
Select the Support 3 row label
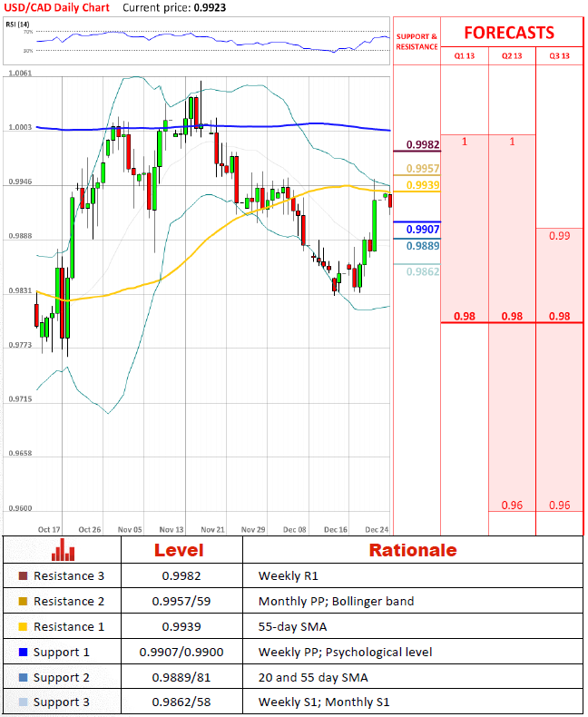pyautogui.click(x=62, y=702)
